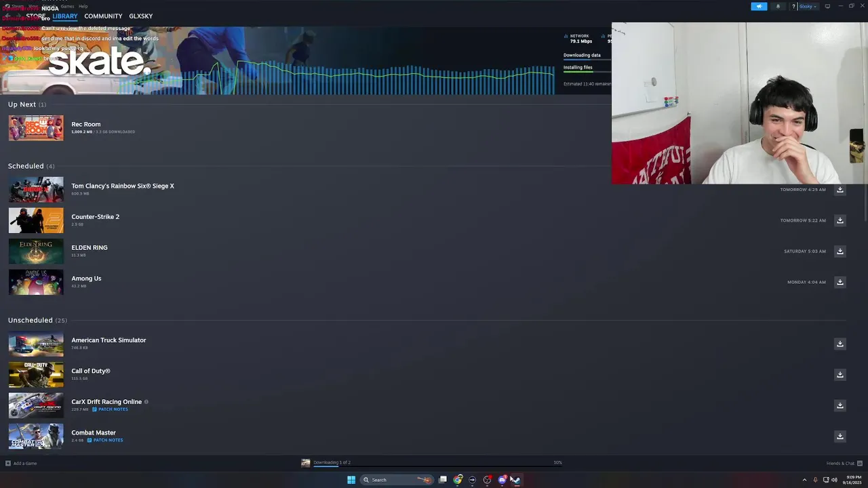Click the Among Us game thumbnail

pyautogui.click(x=36, y=282)
